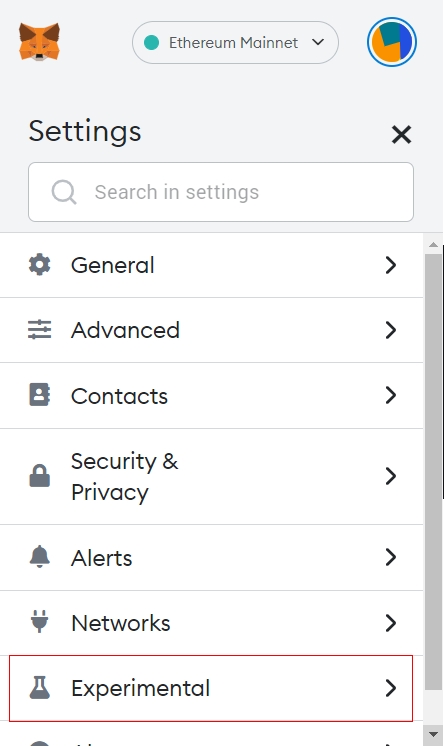The height and width of the screenshot is (747, 444).
Task: Click the Alerts bell icon
Action: click(40, 556)
